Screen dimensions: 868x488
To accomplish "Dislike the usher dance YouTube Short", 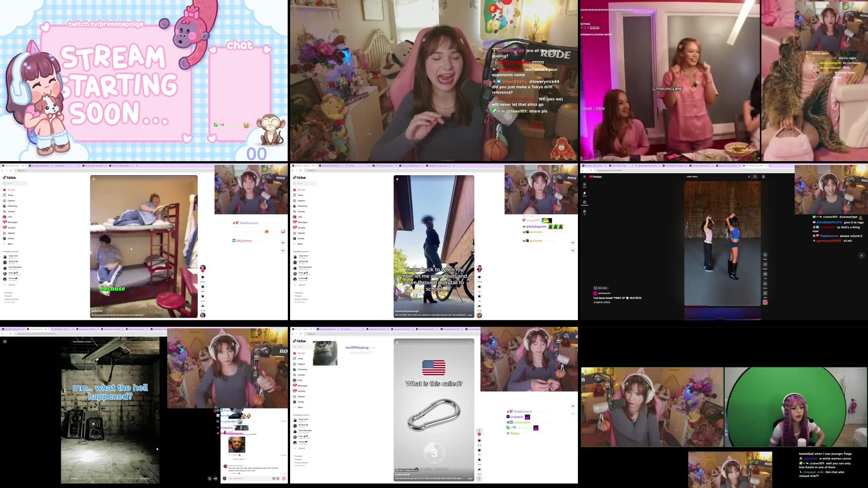I will pyautogui.click(x=765, y=264).
